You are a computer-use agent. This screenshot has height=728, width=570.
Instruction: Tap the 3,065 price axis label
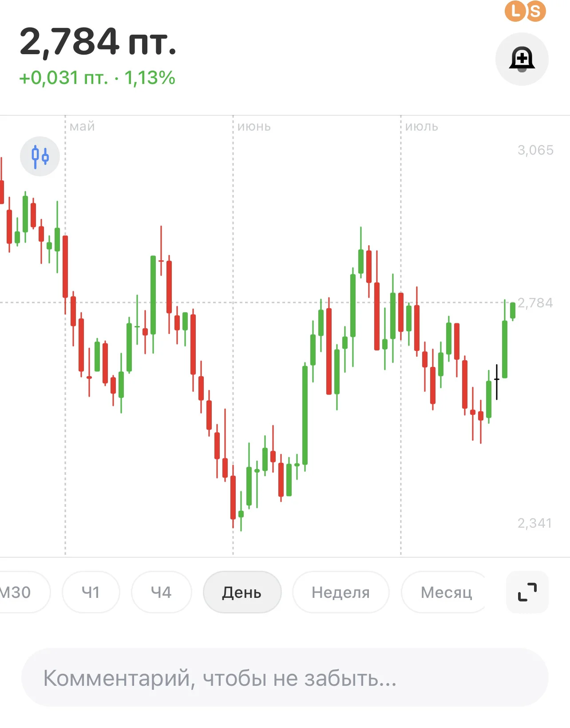[535, 150]
